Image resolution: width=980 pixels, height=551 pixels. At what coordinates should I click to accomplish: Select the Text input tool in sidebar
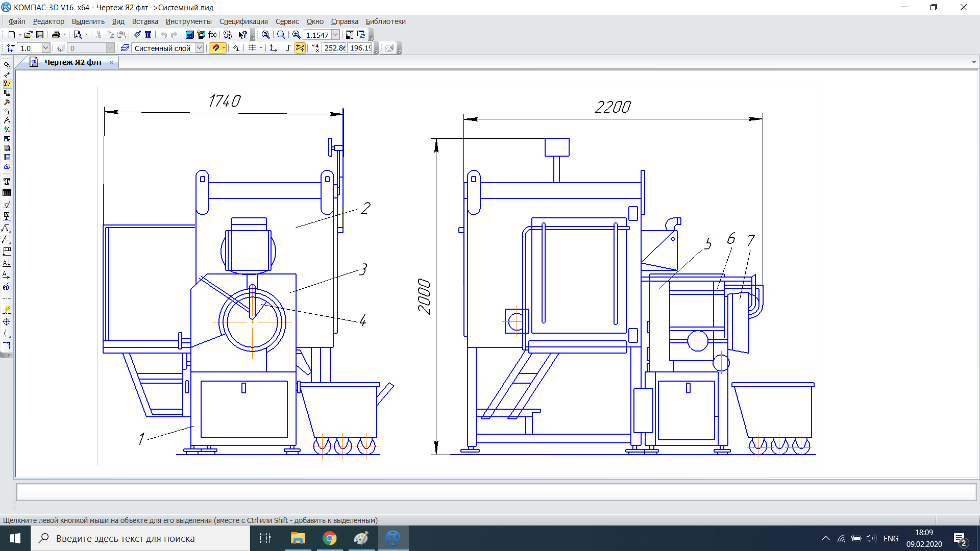7,182
